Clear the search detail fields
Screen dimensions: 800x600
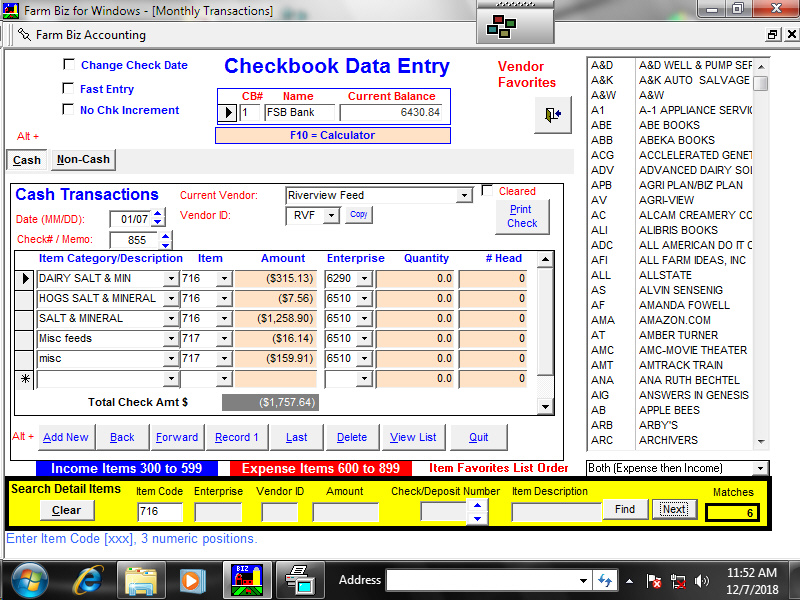tap(67, 510)
